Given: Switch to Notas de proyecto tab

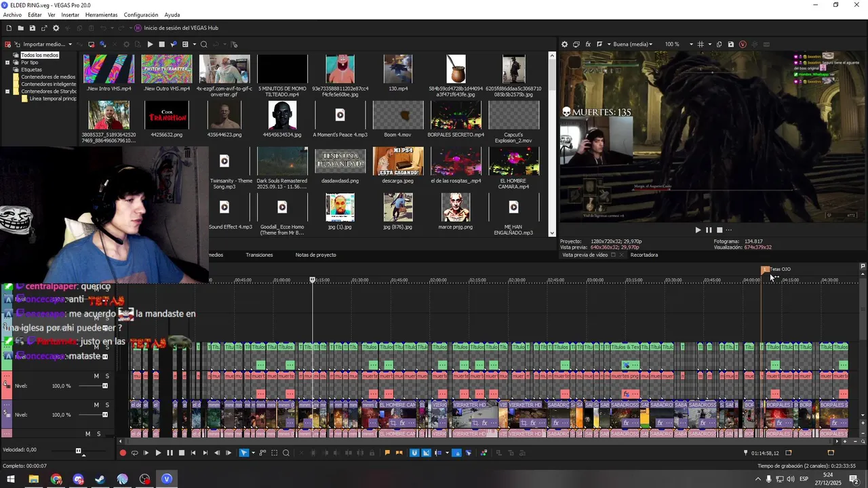Looking at the screenshot, I should [315, 255].
